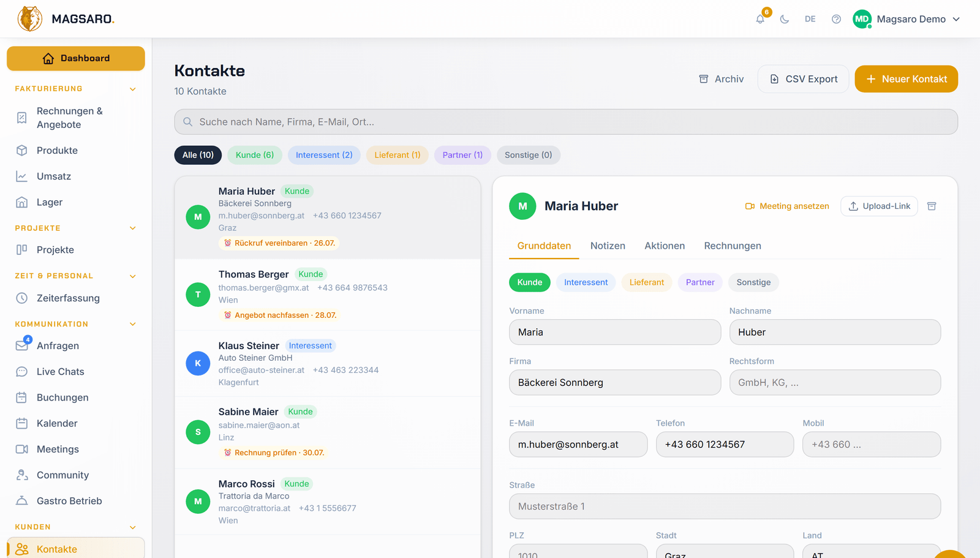The width and height of the screenshot is (980, 558).
Task: Click the Rückruf vereinbaren reminder badge
Action: [279, 243]
